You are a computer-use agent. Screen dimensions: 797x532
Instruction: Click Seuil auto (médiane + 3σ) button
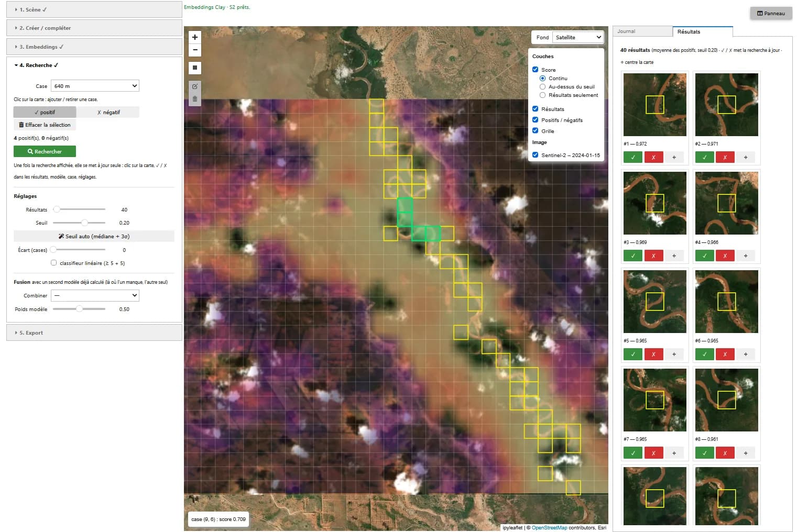coord(94,236)
